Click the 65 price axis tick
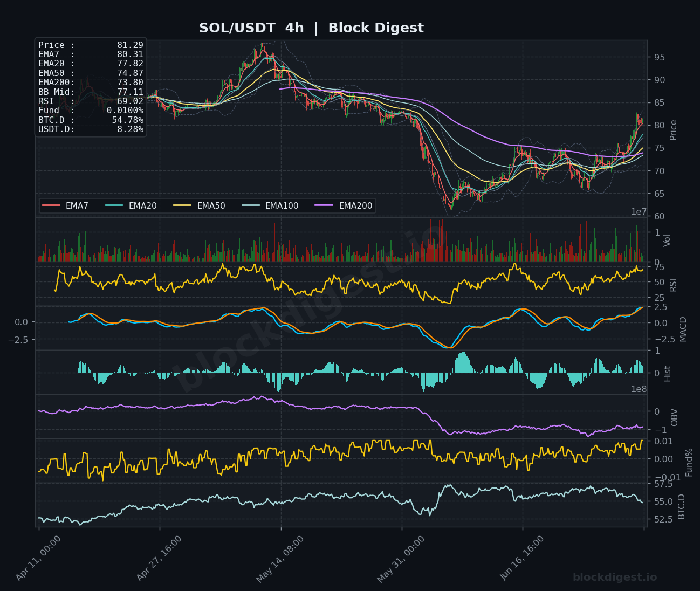The image size is (700, 591). (659, 194)
